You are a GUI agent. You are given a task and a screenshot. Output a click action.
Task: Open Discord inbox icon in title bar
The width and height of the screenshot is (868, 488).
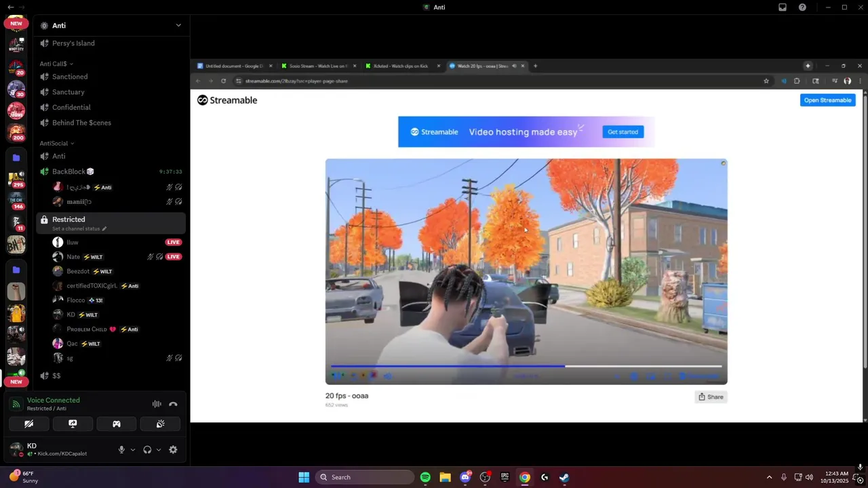(783, 7)
